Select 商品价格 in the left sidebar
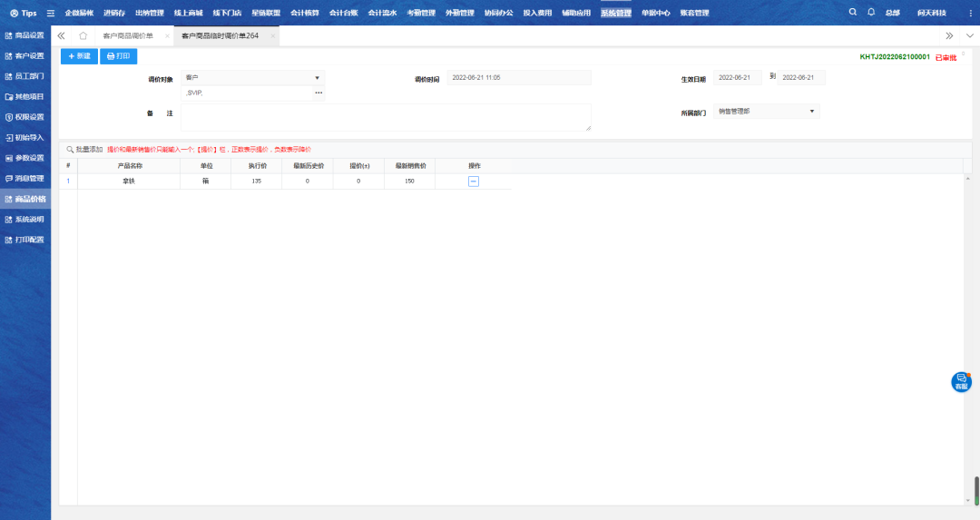This screenshot has height=520, width=980. coord(25,199)
